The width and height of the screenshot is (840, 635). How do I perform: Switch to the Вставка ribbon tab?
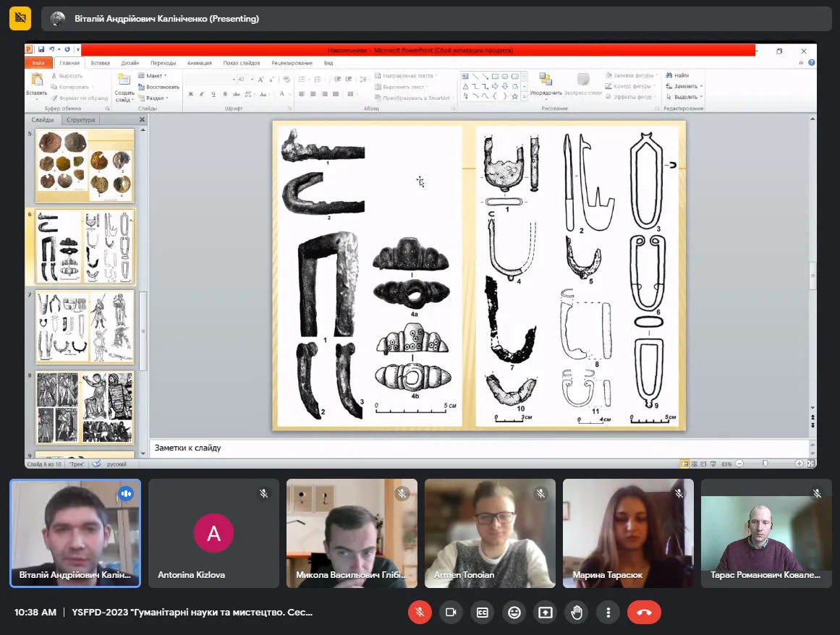pos(101,63)
